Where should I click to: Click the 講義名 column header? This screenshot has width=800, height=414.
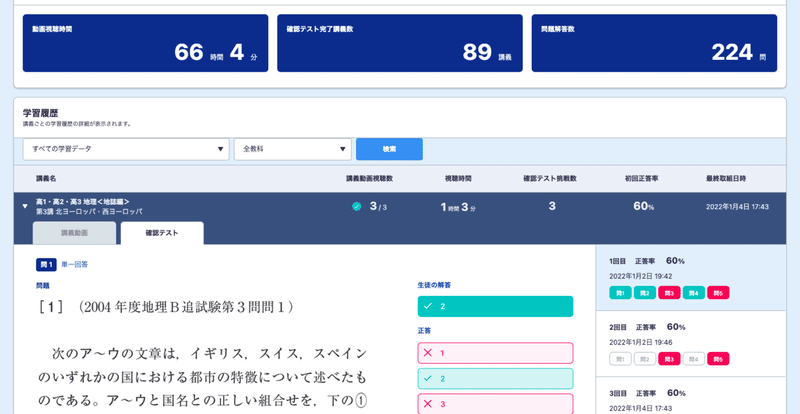pos(46,179)
